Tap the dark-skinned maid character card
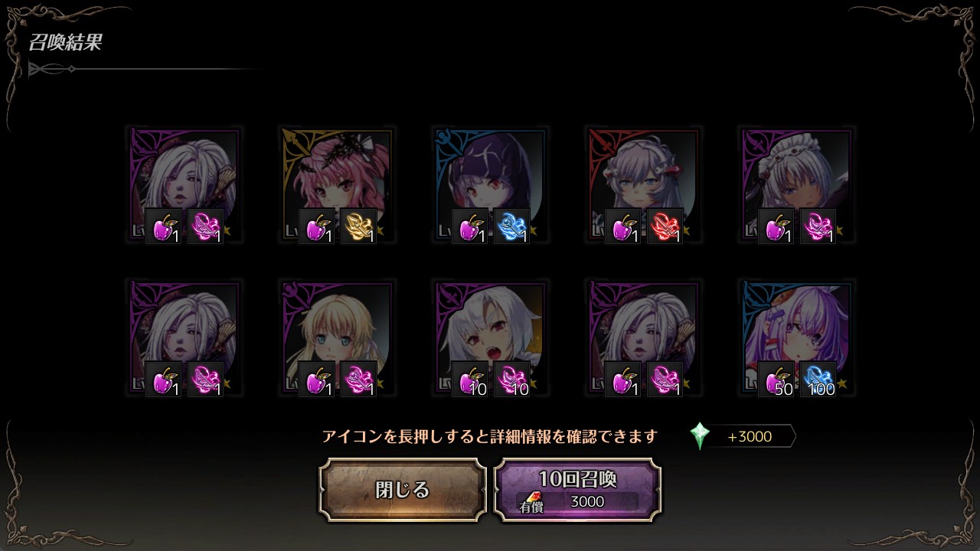 tap(796, 184)
